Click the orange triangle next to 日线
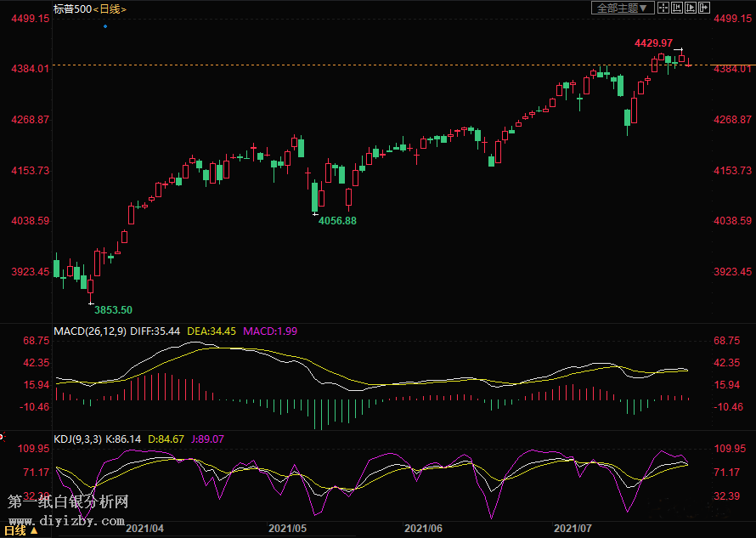 (x=34, y=530)
